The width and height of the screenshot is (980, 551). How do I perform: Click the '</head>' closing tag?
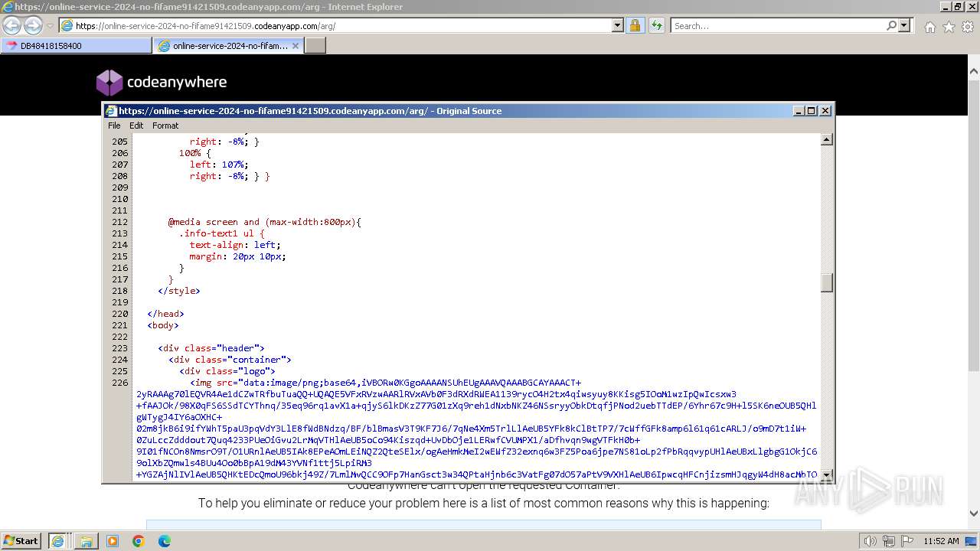pos(165,314)
